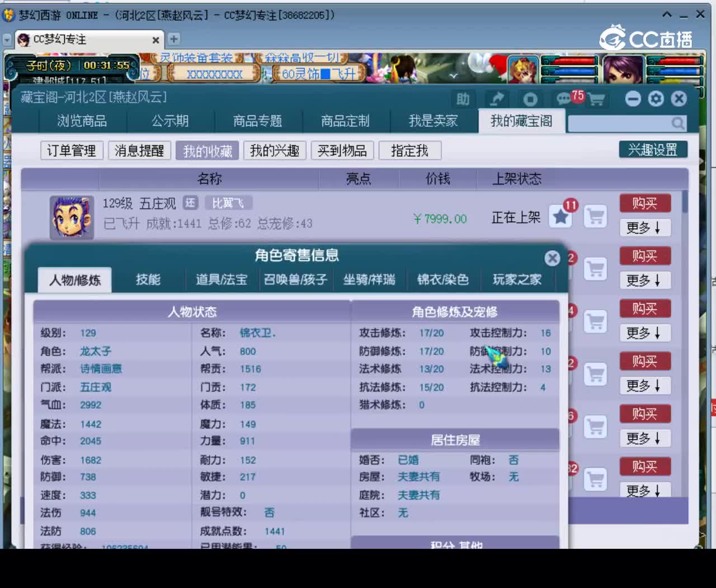Click the purple-haired character portrait in game HUD
This screenshot has width=716, height=588.
coord(623,69)
